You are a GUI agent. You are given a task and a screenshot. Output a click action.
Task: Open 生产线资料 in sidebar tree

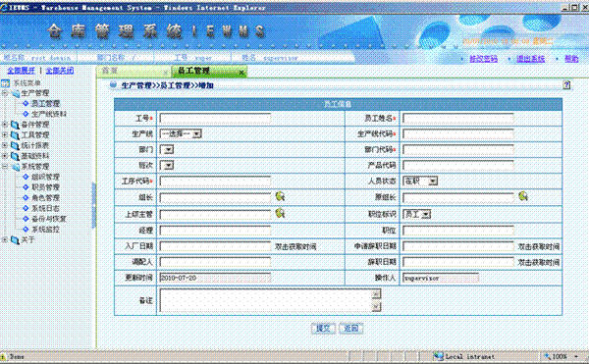click(49, 114)
